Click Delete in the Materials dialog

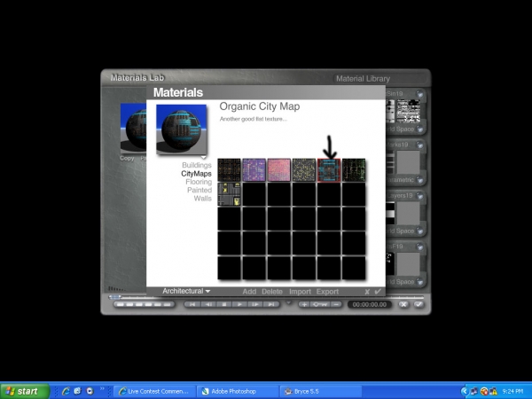coord(272,292)
